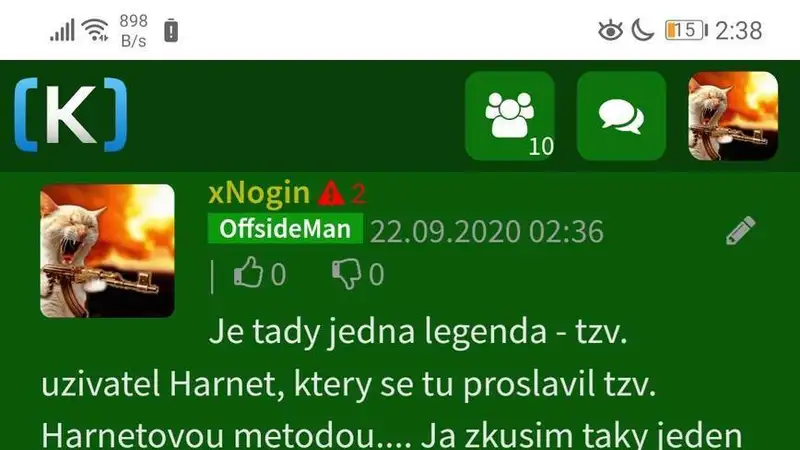Click the blue bracket K site logo

coord(70,115)
